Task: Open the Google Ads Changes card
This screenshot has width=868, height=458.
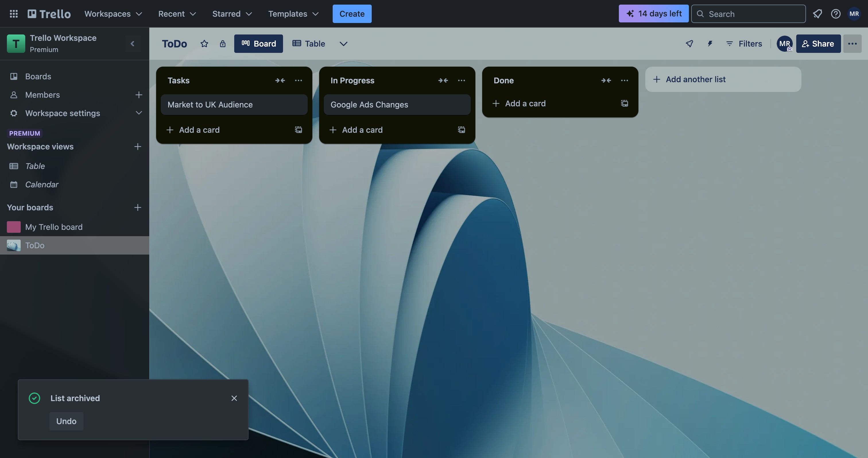Action: coord(397,105)
